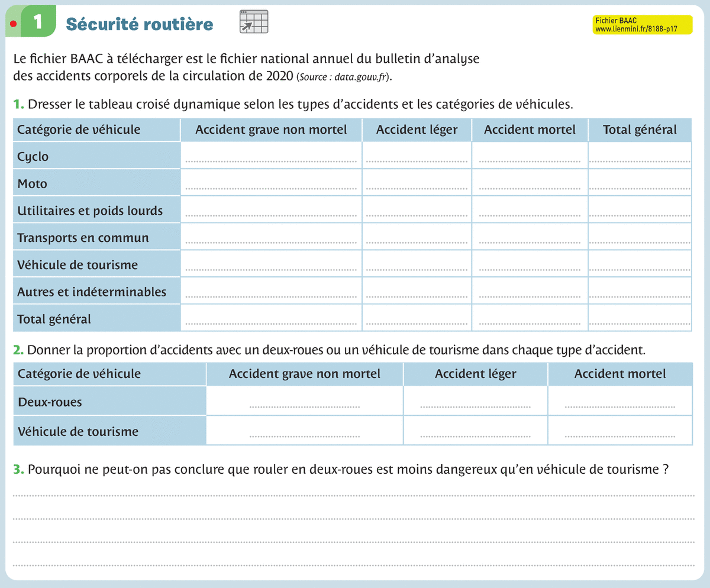
Task: Click first table 'Véhicule de tourisme' 'Accident léger' cell
Action: click(x=417, y=264)
